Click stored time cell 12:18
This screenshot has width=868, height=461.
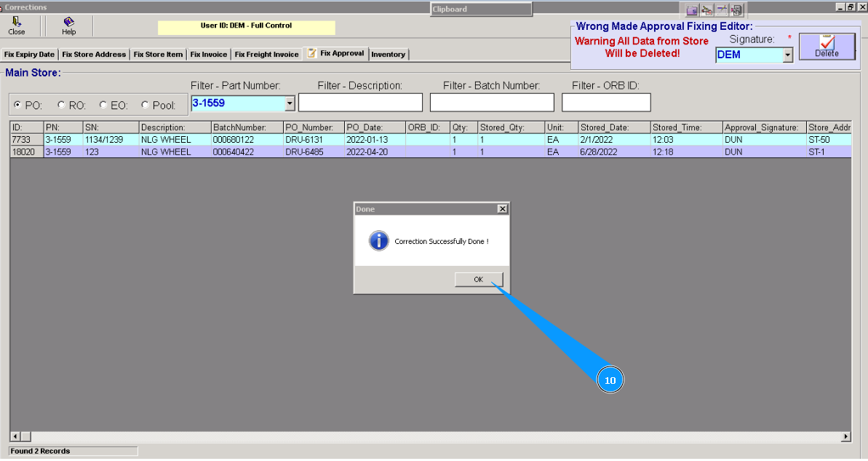tap(686, 151)
